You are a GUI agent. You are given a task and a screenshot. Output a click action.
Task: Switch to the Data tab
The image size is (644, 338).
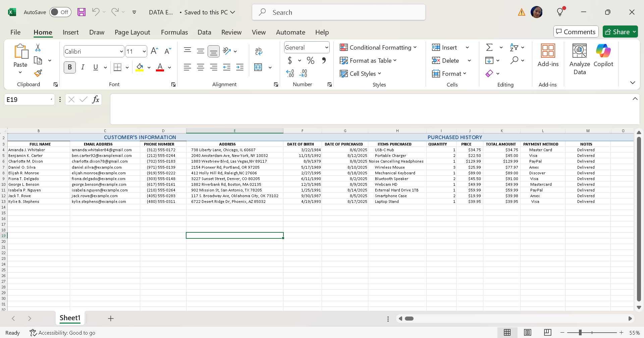(204, 32)
